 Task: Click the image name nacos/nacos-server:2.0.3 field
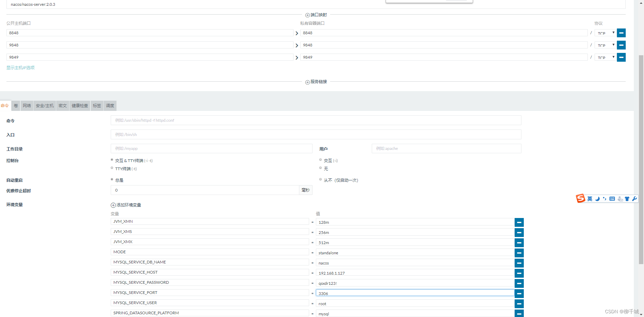coord(316,4)
